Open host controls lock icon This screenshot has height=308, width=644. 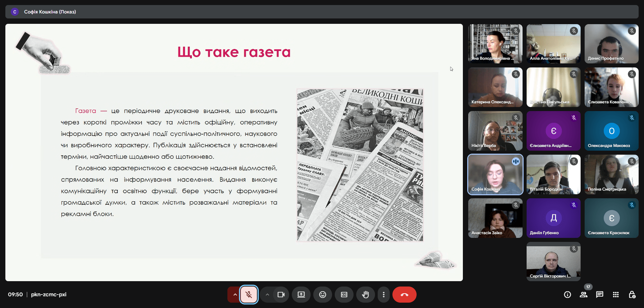pos(632,295)
